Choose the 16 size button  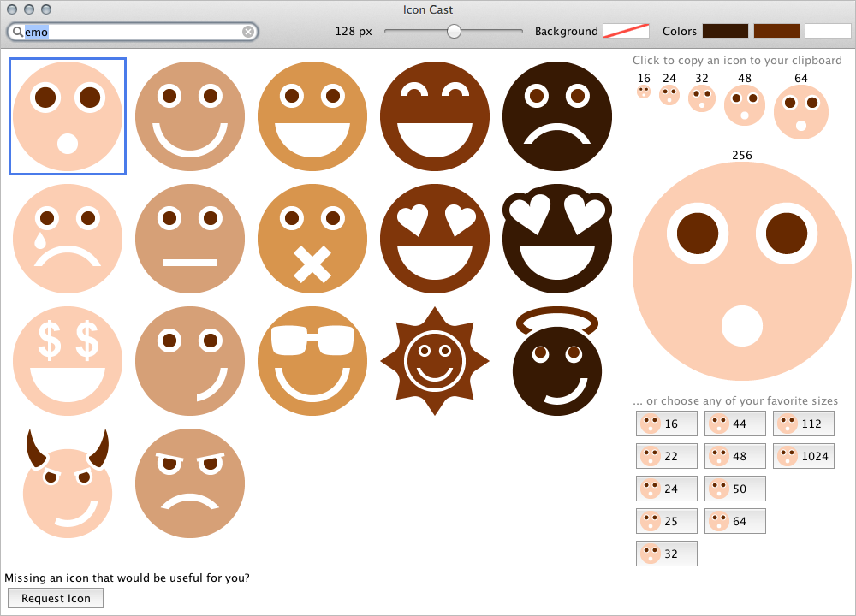[667, 423]
